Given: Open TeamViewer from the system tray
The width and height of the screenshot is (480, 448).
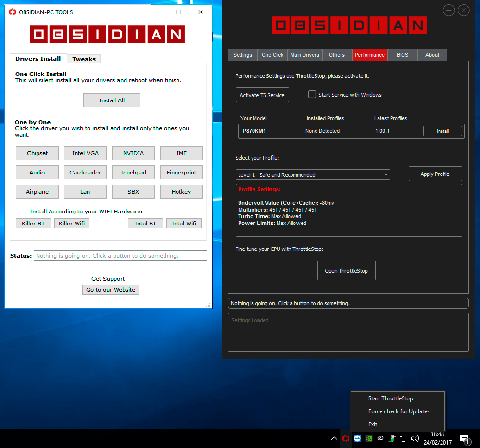Looking at the screenshot, I should [x=357, y=438].
